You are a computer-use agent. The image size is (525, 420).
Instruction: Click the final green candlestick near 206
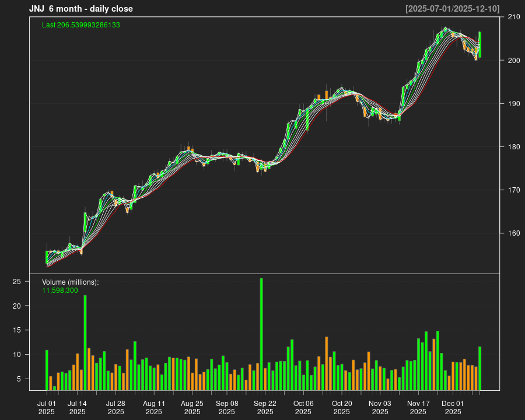click(480, 44)
